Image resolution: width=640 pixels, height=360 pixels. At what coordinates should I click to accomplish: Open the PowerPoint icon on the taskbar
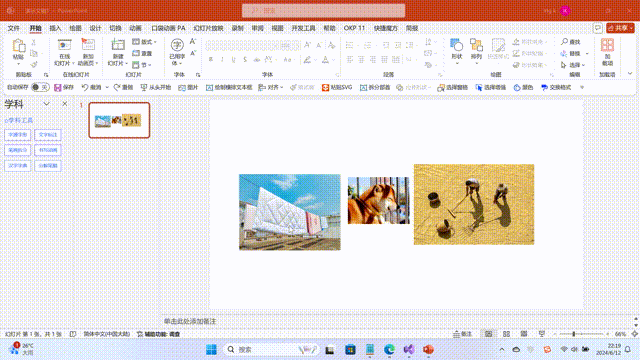tap(428, 349)
